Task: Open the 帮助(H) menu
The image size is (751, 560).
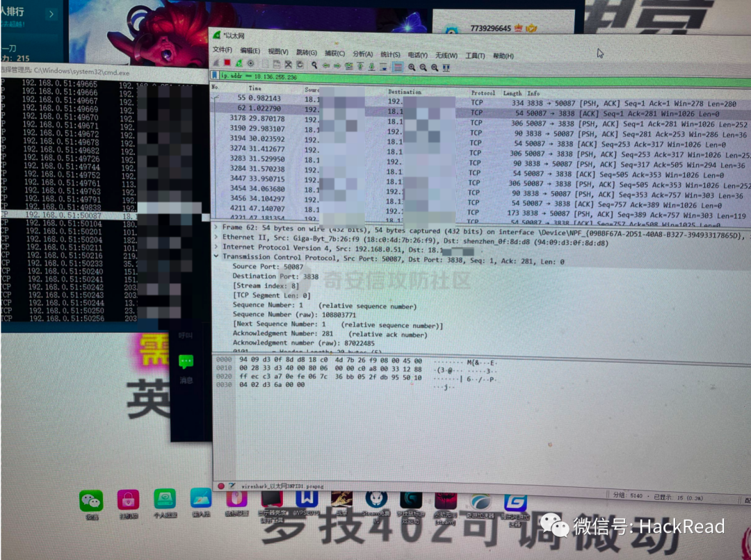Action: click(503, 56)
